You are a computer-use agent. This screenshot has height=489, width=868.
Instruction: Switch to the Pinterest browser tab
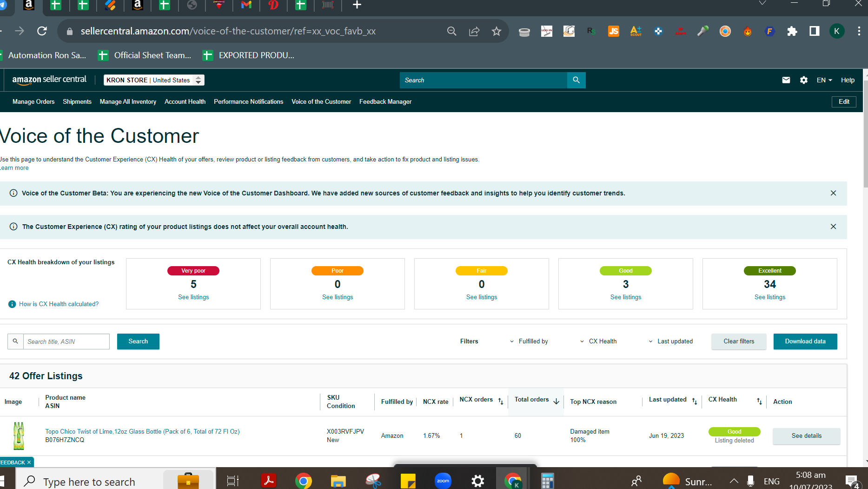[273, 5]
